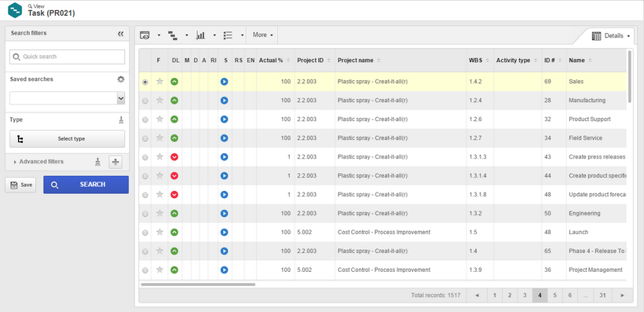This screenshot has height=312, width=644.
Task: Go to page 2
Action: pos(509,295)
